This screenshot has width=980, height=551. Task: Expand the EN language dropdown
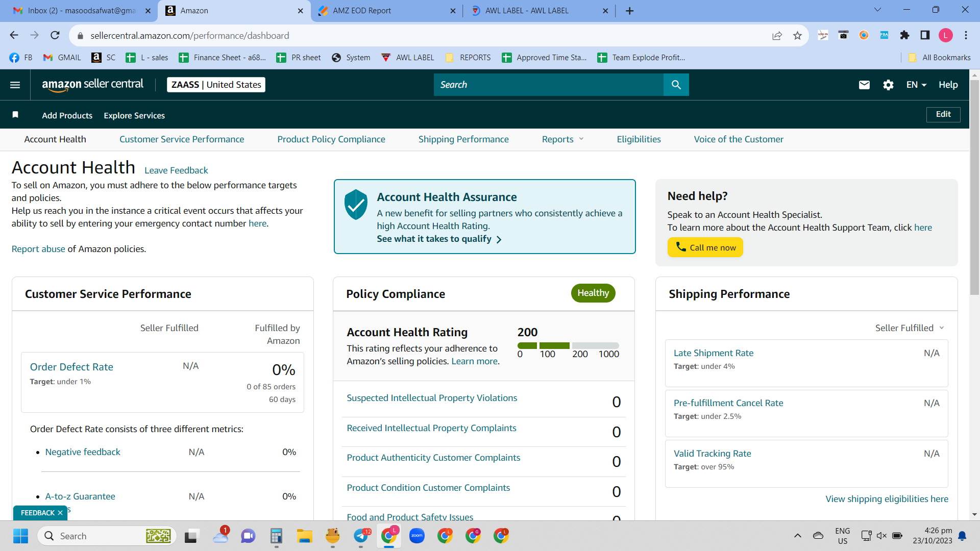[x=916, y=85]
